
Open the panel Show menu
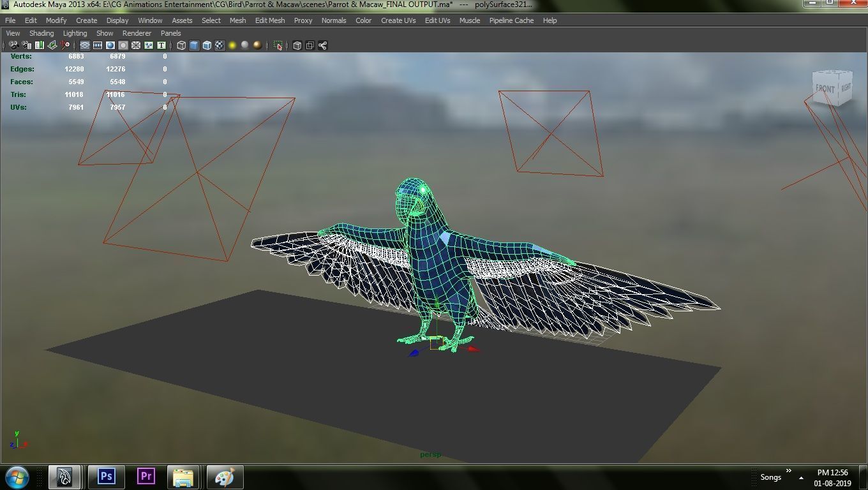(105, 33)
